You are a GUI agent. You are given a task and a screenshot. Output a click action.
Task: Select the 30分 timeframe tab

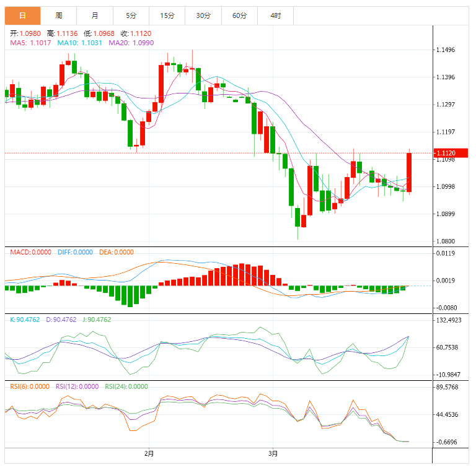[x=203, y=15]
